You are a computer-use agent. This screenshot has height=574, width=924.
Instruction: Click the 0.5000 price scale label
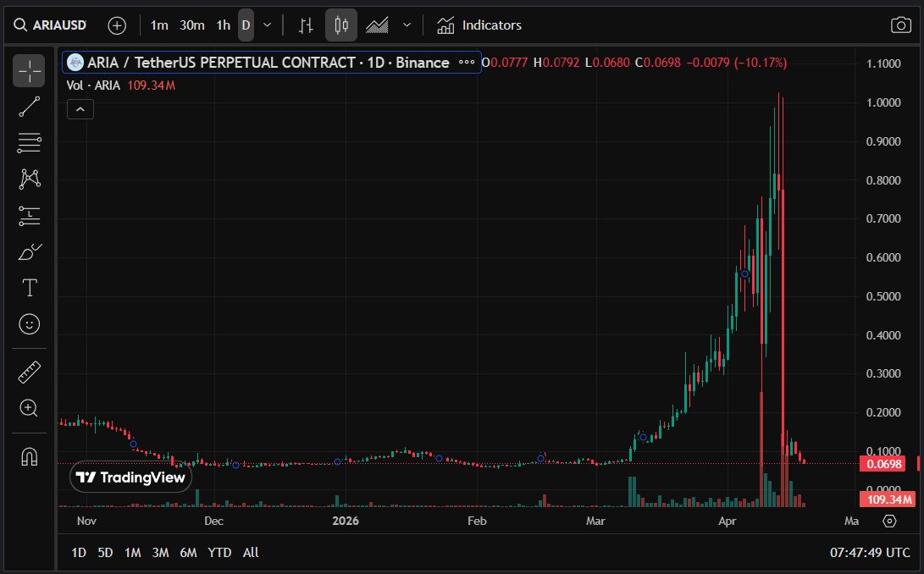[x=883, y=296]
